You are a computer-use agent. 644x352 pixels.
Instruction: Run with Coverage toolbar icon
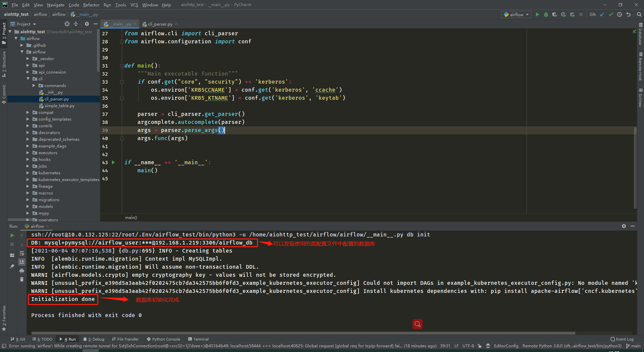(x=555, y=14)
